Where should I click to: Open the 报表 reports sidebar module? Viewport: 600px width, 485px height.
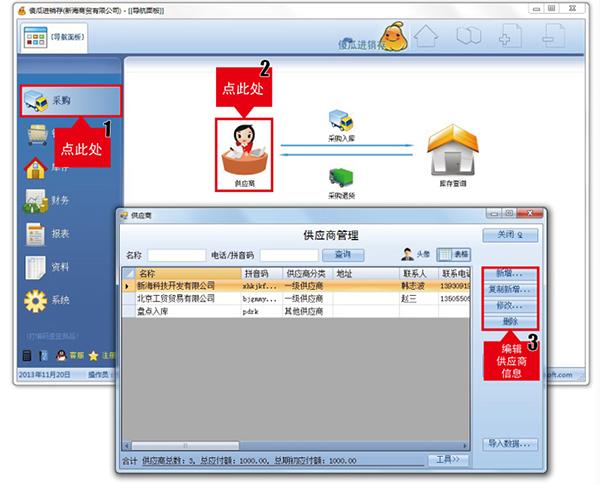click(x=50, y=234)
